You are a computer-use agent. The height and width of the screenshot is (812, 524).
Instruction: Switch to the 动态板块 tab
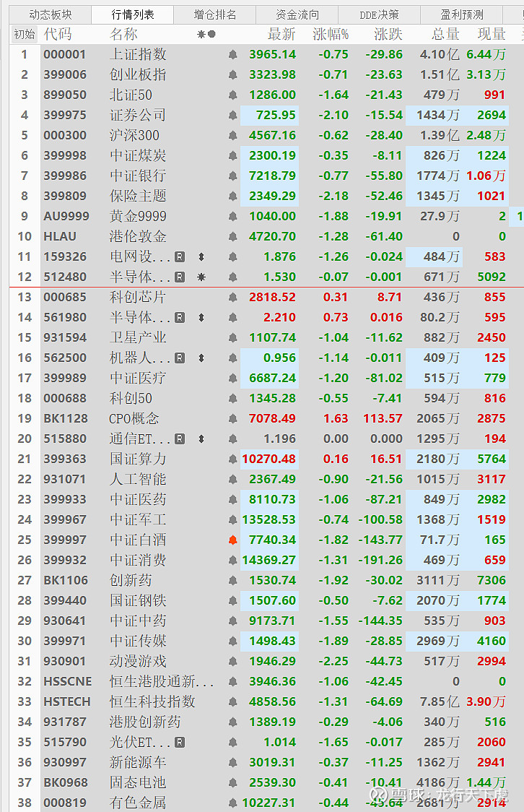(51, 14)
